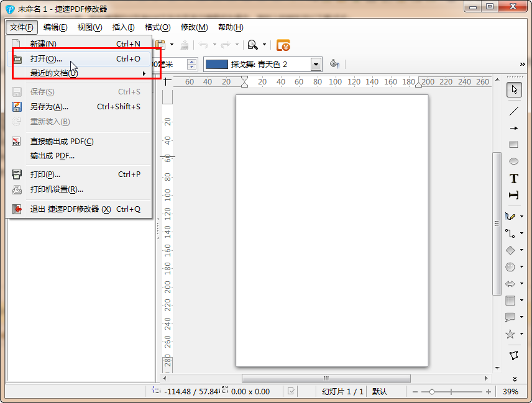Open the 格式(O) menu
This screenshot has width=532, height=403.
point(157,27)
